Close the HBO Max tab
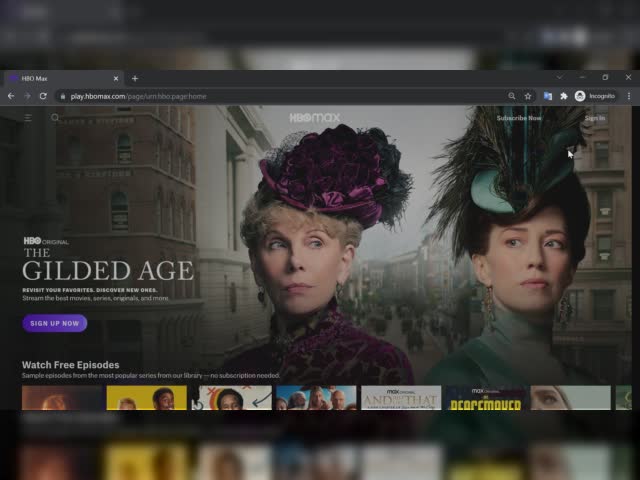 click(116, 78)
